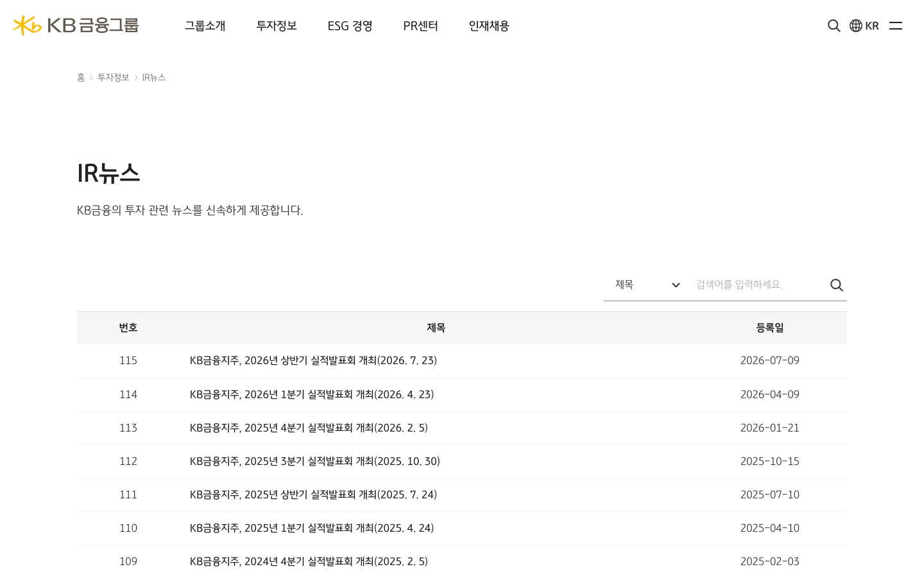Image resolution: width=924 pixels, height=578 pixels.
Task: Click row number 109
Action: [128, 561]
